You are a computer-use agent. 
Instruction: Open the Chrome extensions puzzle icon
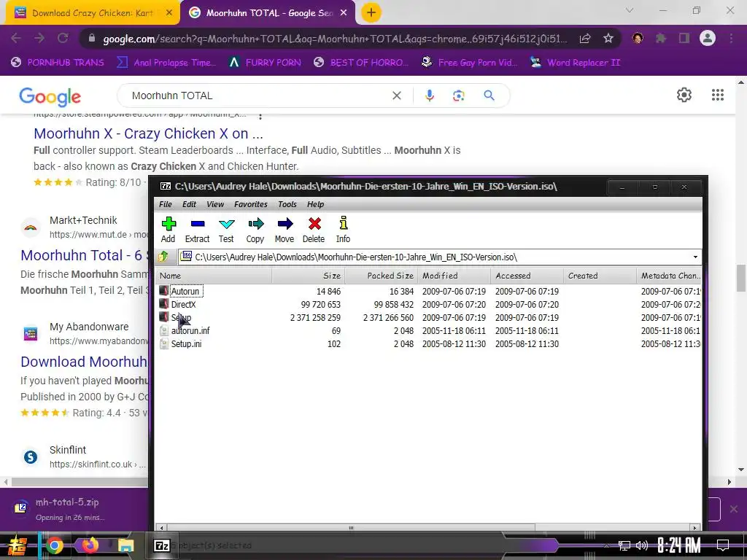click(661, 38)
